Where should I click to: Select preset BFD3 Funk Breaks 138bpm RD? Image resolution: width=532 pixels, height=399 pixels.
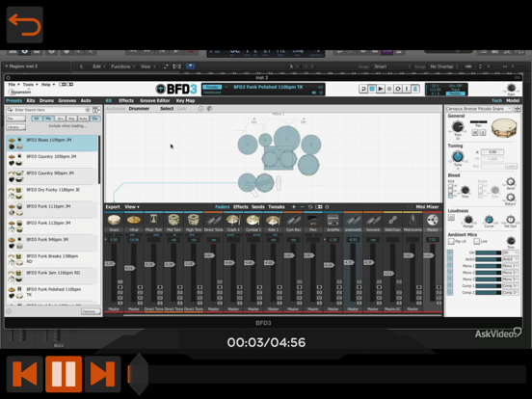(x=52, y=259)
